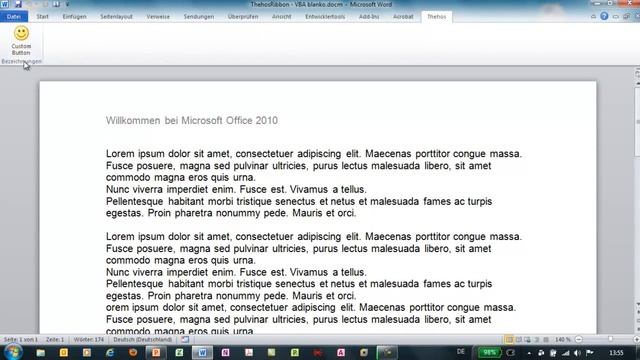Screen dimensions: 640x360
Task: Switch to the Start ribbon tab
Action: click(x=42, y=17)
